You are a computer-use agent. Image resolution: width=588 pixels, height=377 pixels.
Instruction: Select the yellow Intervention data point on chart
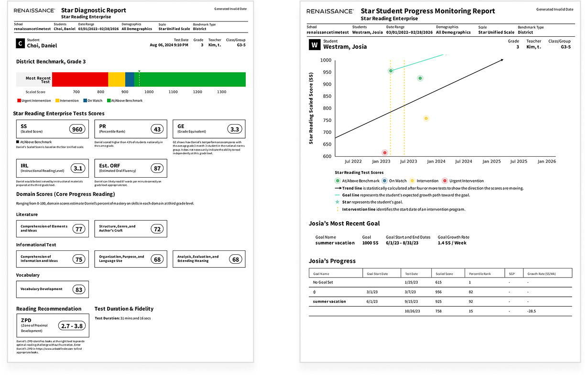click(426, 118)
